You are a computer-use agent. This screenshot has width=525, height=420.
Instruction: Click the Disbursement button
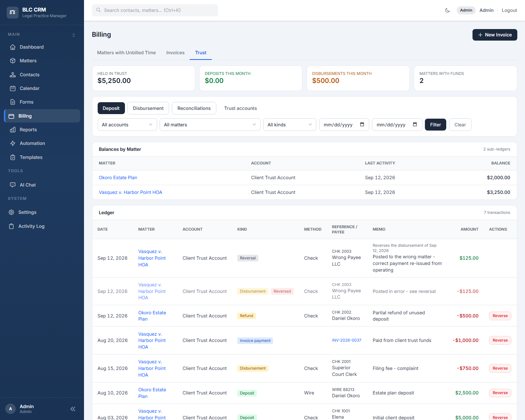[x=148, y=108]
